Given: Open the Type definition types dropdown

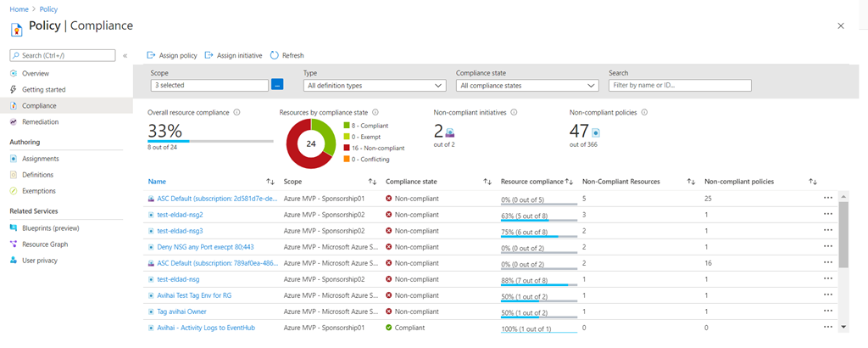Looking at the screenshot, I should pos(375,86).
